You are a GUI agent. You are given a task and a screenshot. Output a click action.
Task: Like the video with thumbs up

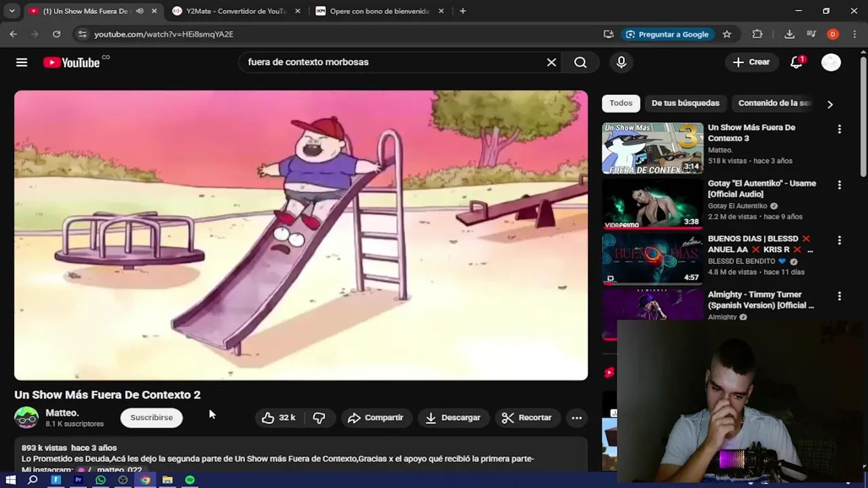(279, 418)
